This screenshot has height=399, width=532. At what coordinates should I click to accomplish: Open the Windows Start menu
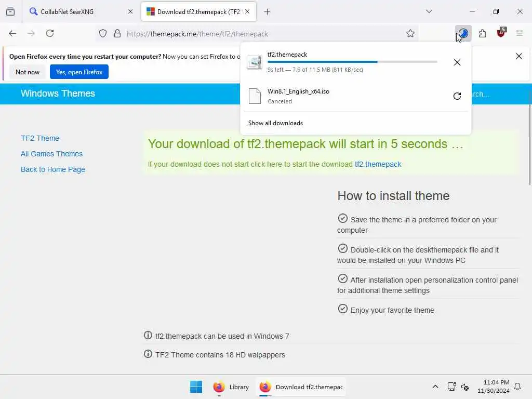click(196, 387)
